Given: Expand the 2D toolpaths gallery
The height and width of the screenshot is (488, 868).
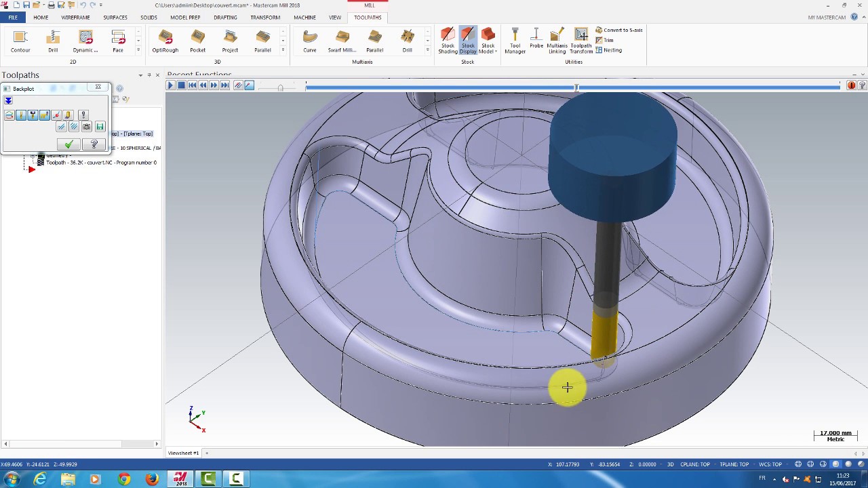Looking at the screenshot, I should [138, 49].
